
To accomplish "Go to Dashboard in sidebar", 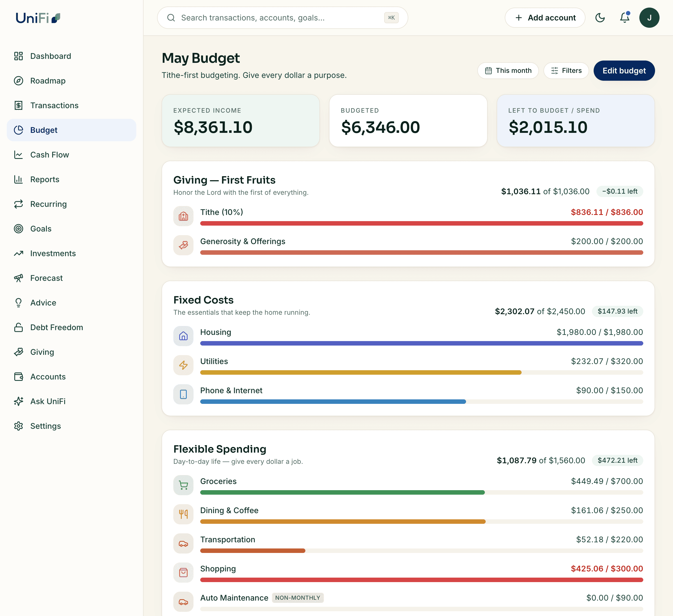I will coord(72,56).
